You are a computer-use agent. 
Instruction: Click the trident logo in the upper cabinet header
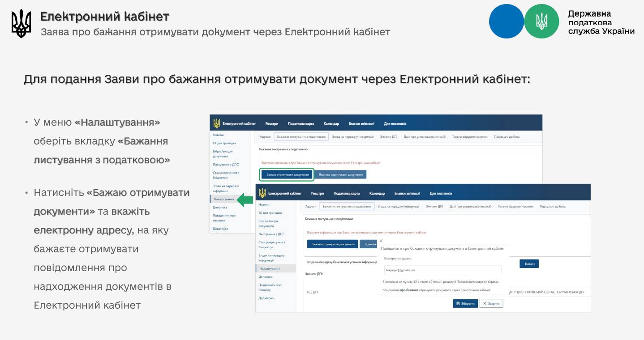click(217, 123)
